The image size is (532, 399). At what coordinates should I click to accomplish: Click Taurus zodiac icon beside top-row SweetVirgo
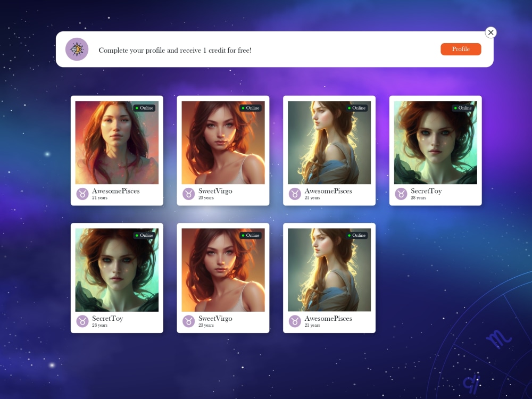(x=189, y=194)
